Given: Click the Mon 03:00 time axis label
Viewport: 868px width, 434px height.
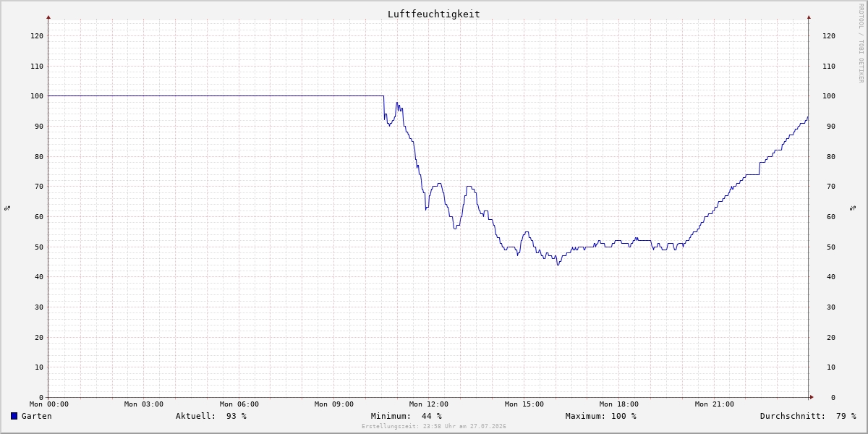Looking at the screenshot, I should [x=144, y=404].
